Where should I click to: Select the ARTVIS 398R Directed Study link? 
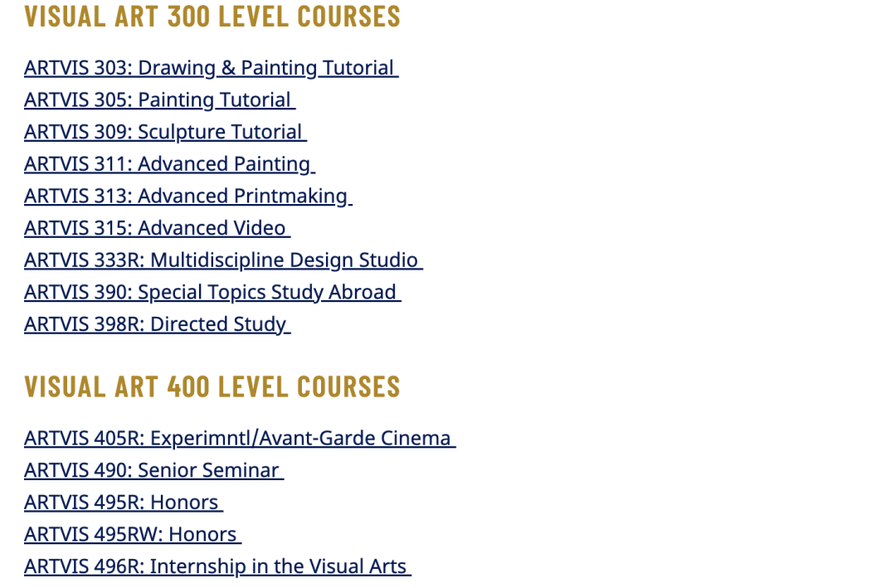click(157, 325)
